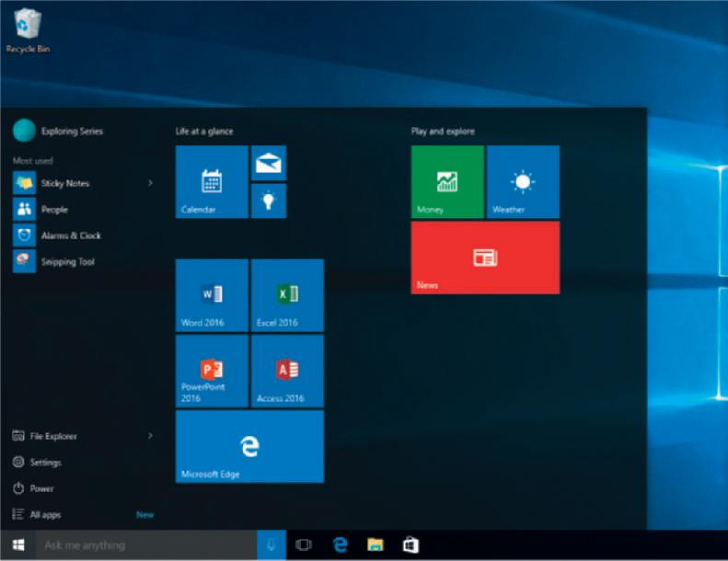Open the Recycle Bin desktop icon
Viewport: 728px width, 561px height.
click(x=28, y=30)
